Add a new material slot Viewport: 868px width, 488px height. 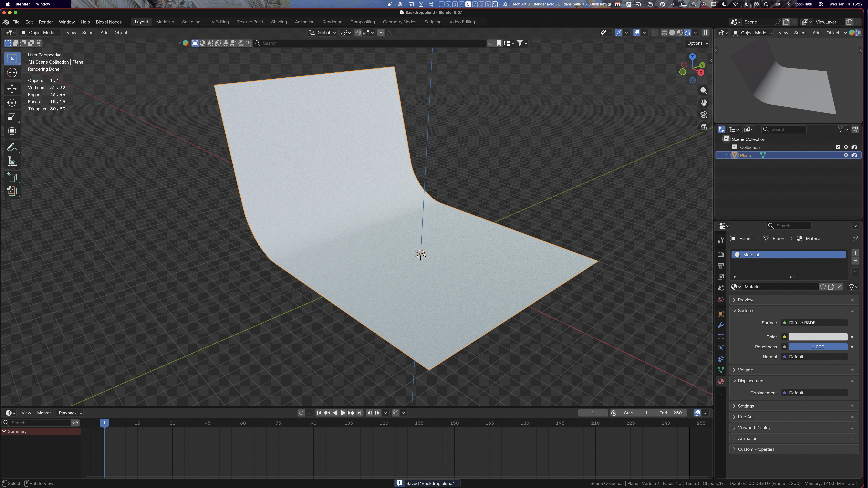pyautogui.click(x=855, y=253)
